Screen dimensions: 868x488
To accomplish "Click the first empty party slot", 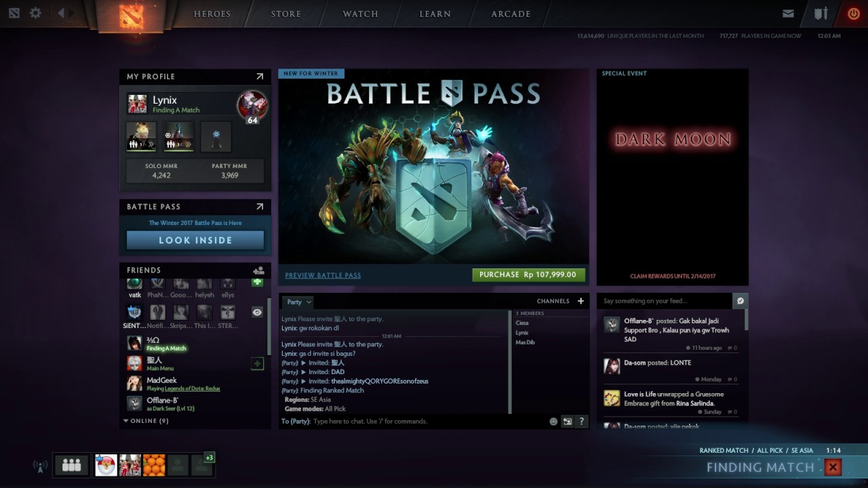I will click(x=178, y=465).
